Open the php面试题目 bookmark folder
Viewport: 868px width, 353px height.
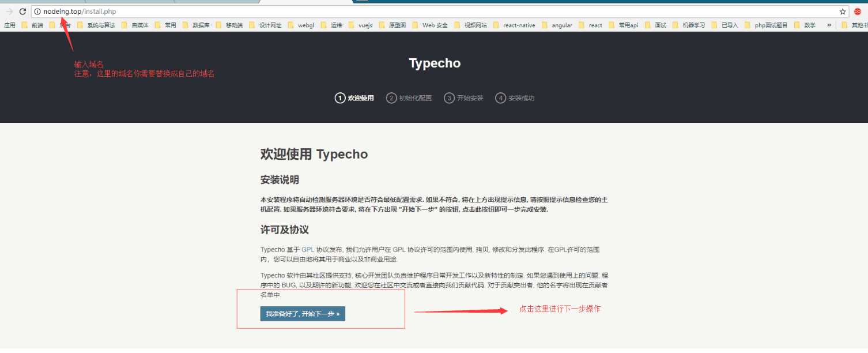click(766, 25)
